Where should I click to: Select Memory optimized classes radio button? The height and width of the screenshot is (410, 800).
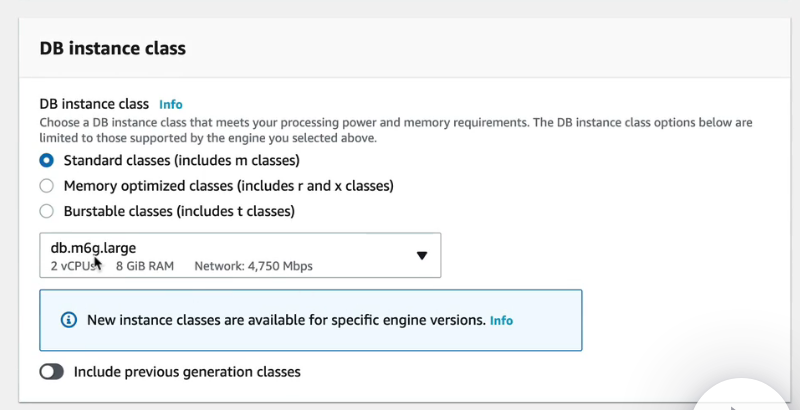click(x=47, y=186)
